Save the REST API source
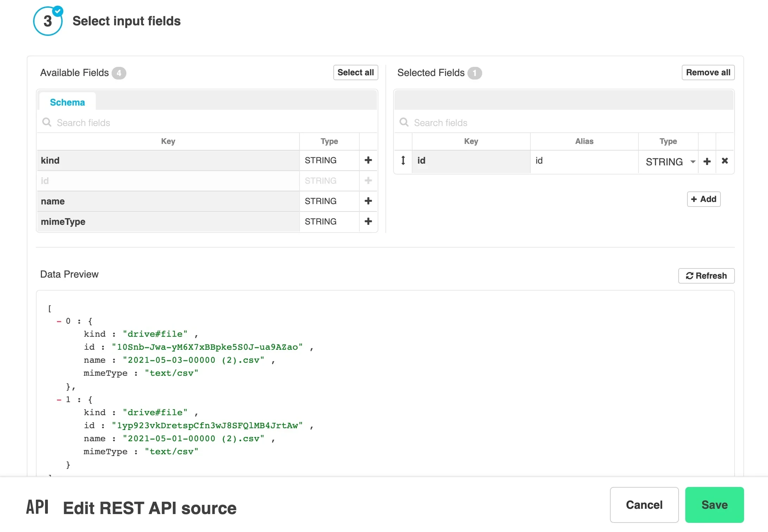The height and width of the screenshot is (532, 768). 714,505
